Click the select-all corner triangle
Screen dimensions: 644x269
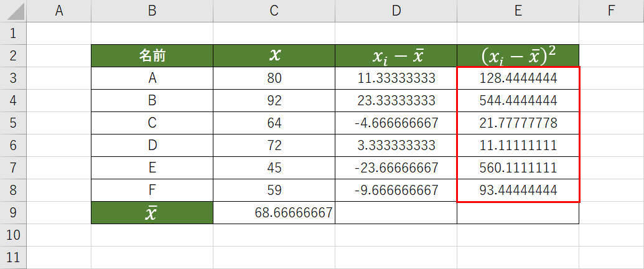tap(14, 11)
